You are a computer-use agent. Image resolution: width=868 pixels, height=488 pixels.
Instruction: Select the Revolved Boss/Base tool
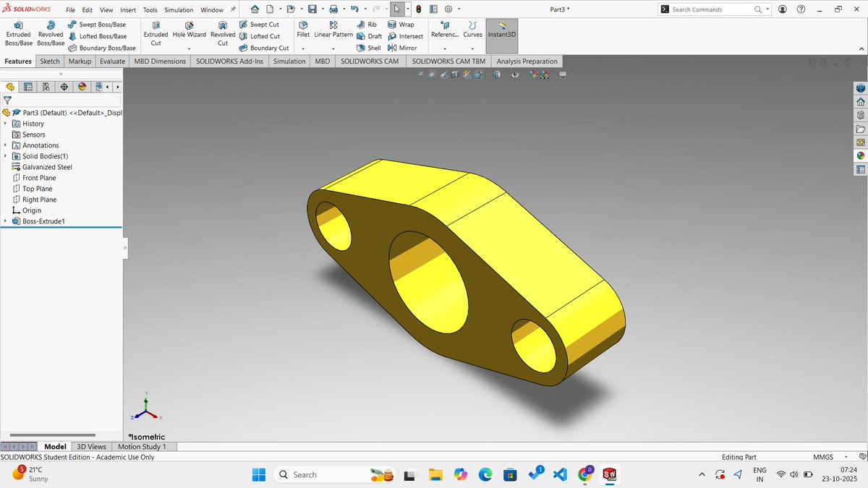point(51,34)
